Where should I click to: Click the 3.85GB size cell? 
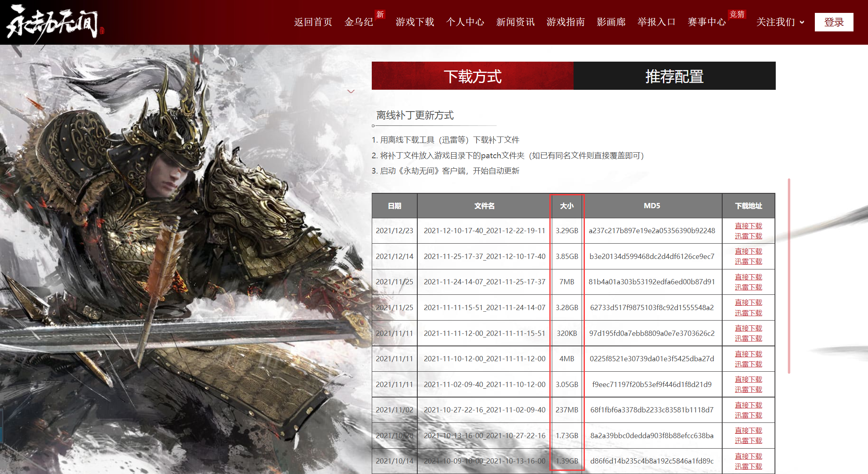[x=567, y=257]
